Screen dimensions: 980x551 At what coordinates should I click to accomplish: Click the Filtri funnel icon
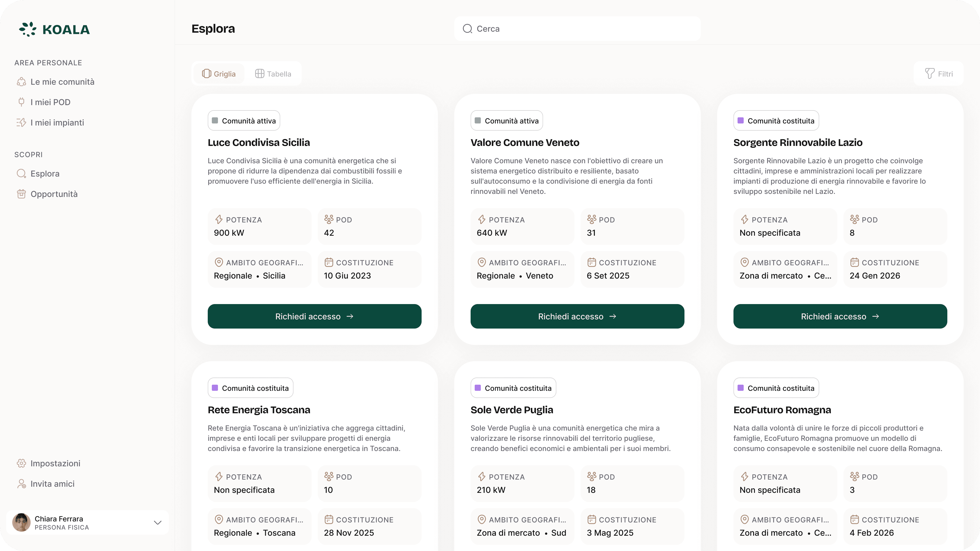[x=929, y=74]
